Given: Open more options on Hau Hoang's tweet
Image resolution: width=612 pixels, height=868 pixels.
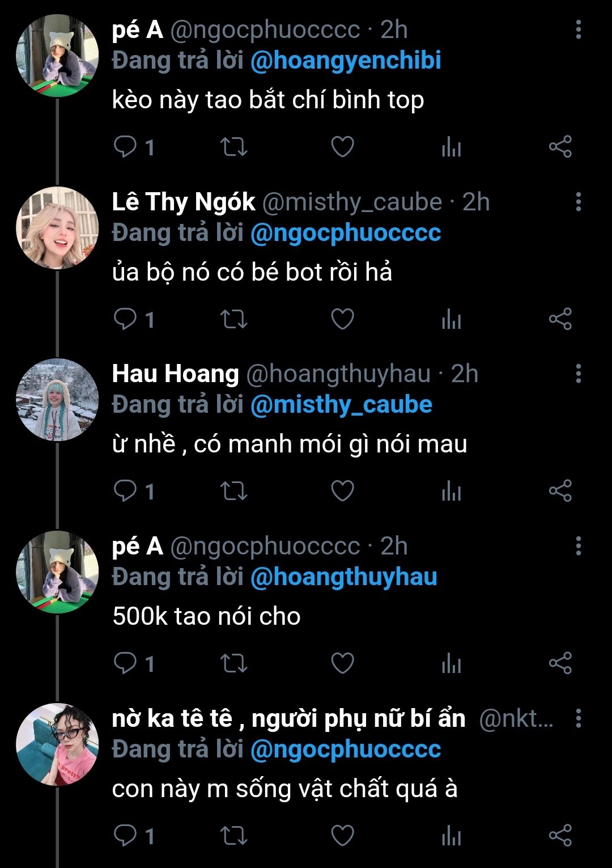Looking at the screenshot, I should click(x=578, y=374).
